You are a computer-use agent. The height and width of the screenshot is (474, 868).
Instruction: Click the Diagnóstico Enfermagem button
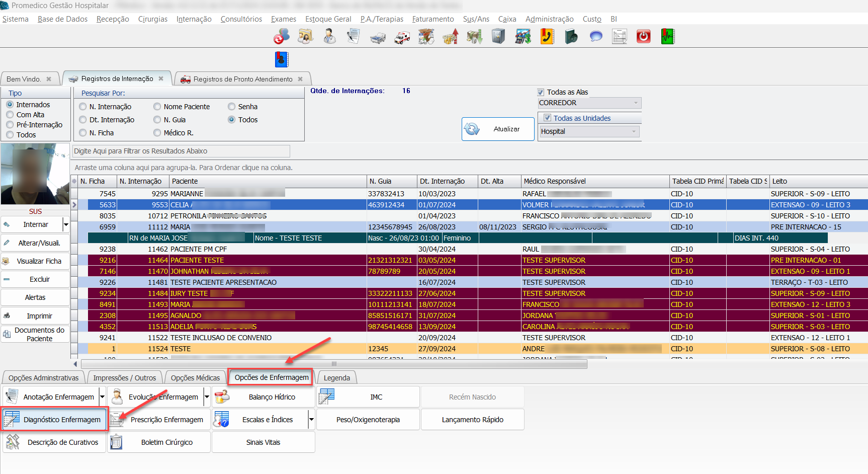click(54, 420)
